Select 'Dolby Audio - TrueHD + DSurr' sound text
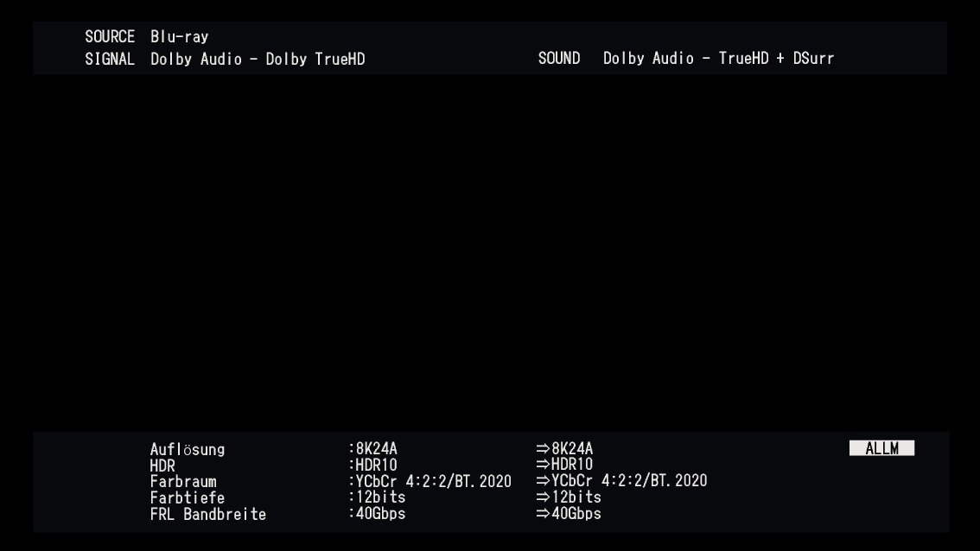This screenshot has width=980, height=551. pos(719,59)
